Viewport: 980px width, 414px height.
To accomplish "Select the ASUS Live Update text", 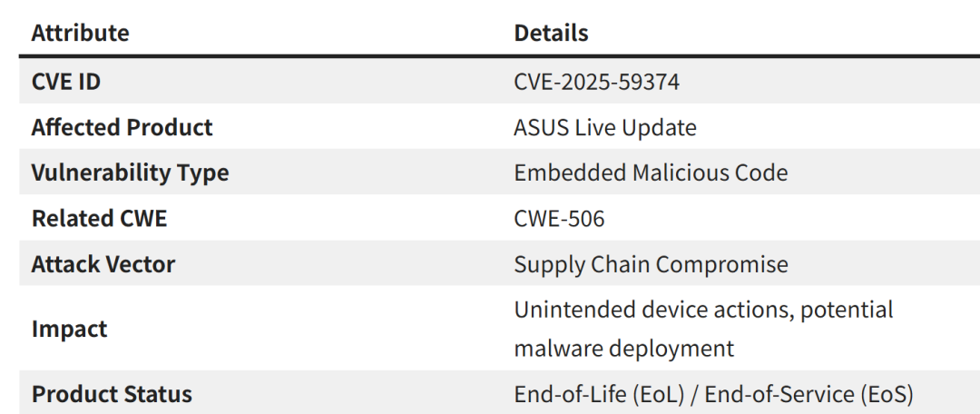I will point(604,128).
